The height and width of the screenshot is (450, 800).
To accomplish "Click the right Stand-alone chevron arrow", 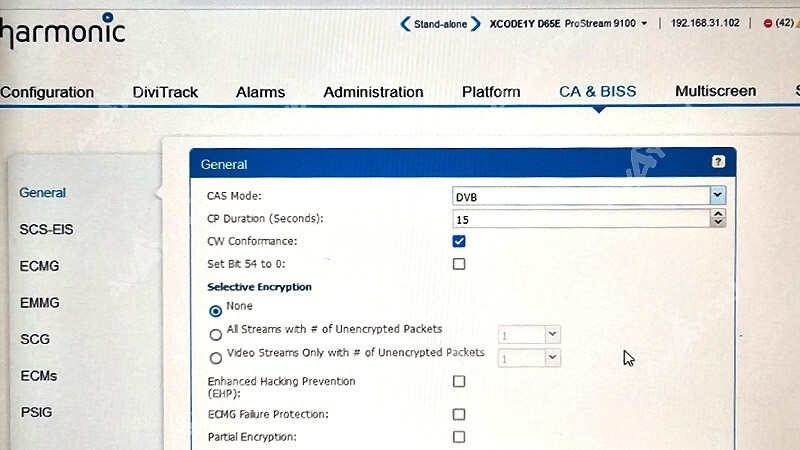I will 476,23.
